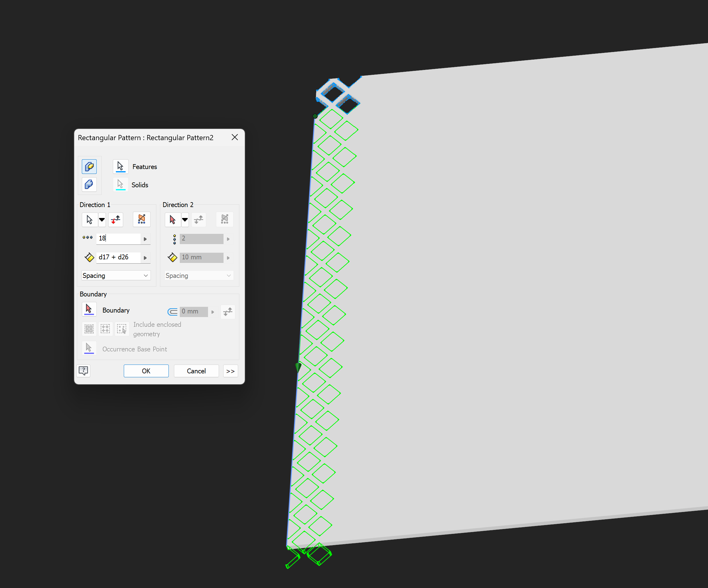This screenshot has width=708, height=588.
Task: Select the Pattern individual features mode icon
Action: (x=89, y=167)
